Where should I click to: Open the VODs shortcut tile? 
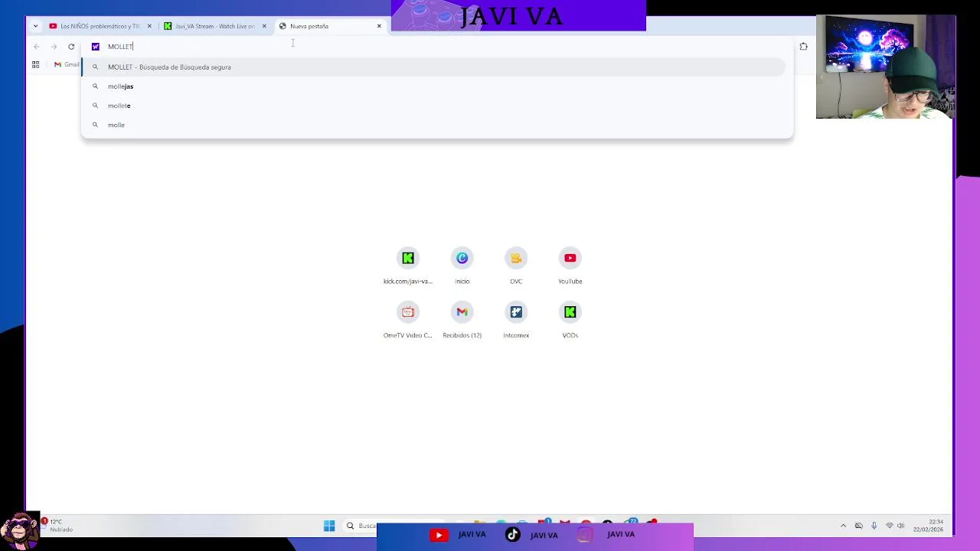570,321
